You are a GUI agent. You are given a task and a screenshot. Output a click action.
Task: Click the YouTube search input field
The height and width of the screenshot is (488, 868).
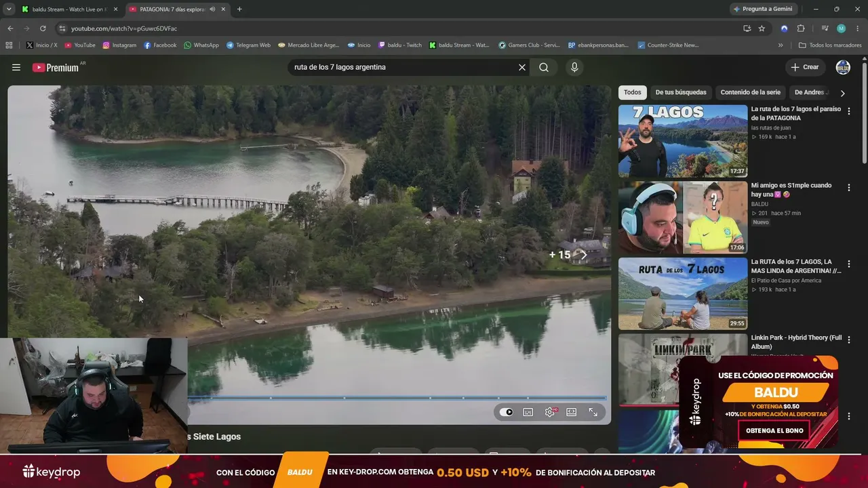tap(403, 67)
